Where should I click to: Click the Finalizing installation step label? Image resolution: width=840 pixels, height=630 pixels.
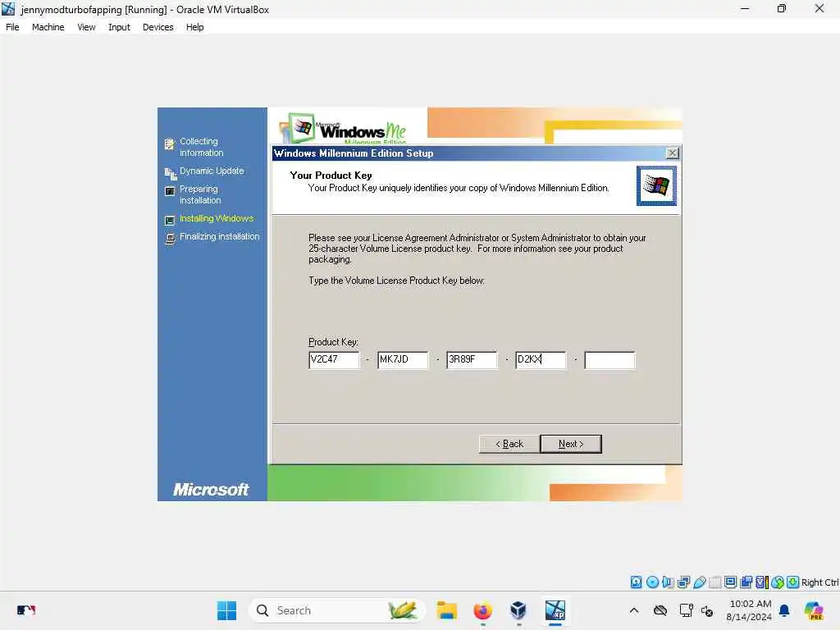click(220, 236)
